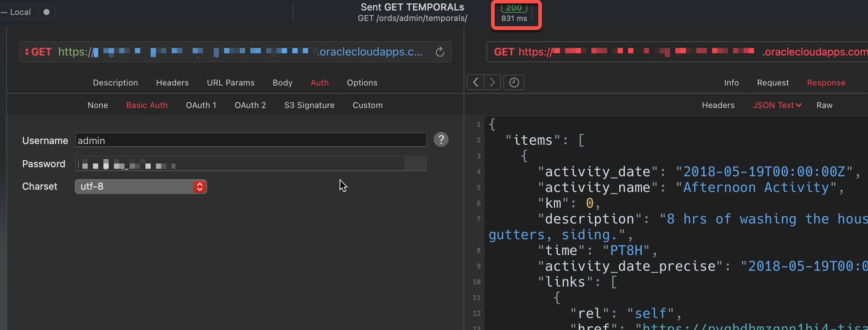Select the OAuth 2 auth type
The image size is (868, 330).
pos(250,105)
